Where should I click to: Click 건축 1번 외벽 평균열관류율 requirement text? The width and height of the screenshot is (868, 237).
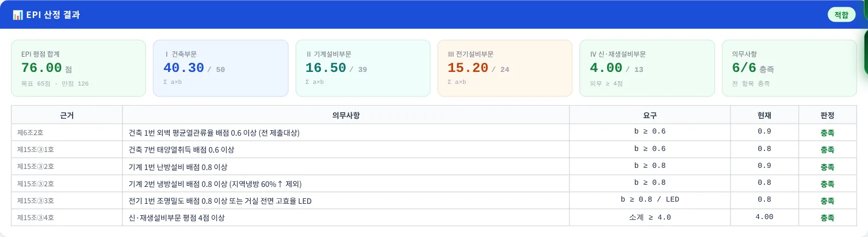214,133
